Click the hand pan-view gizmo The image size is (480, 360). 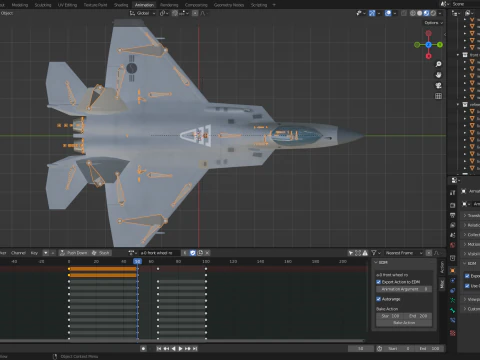coord(439,75)
